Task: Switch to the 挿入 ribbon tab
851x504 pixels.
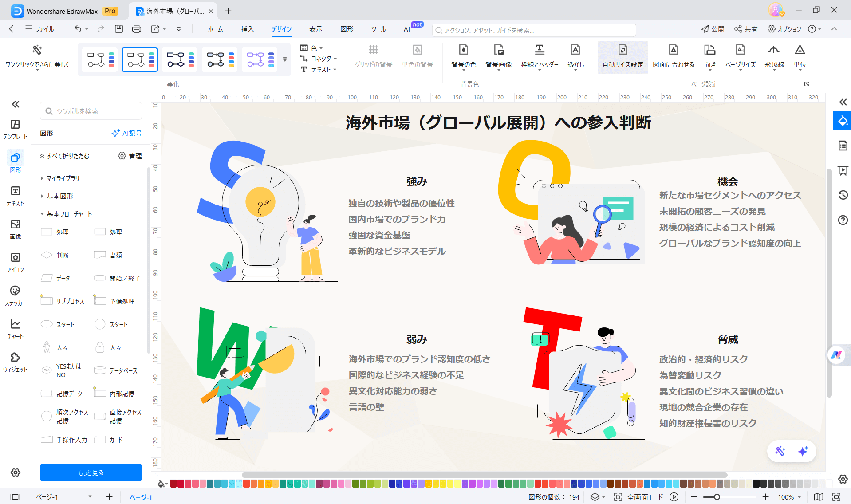Action: (x=247, y=29)
